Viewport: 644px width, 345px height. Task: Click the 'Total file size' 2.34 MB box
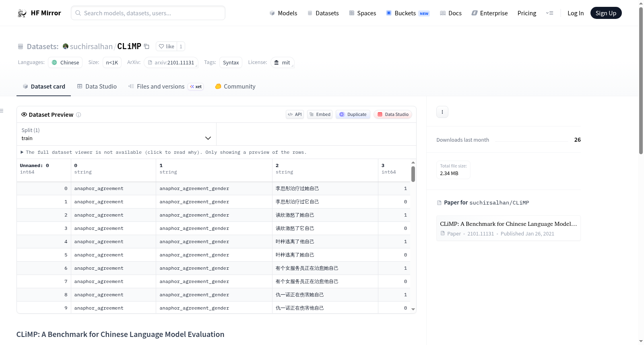click(453, 170)
